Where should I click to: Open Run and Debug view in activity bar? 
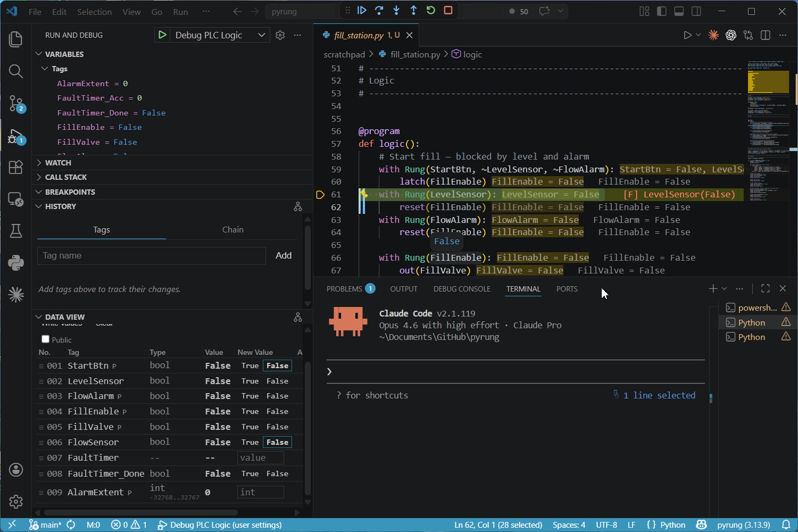(16, 136)
